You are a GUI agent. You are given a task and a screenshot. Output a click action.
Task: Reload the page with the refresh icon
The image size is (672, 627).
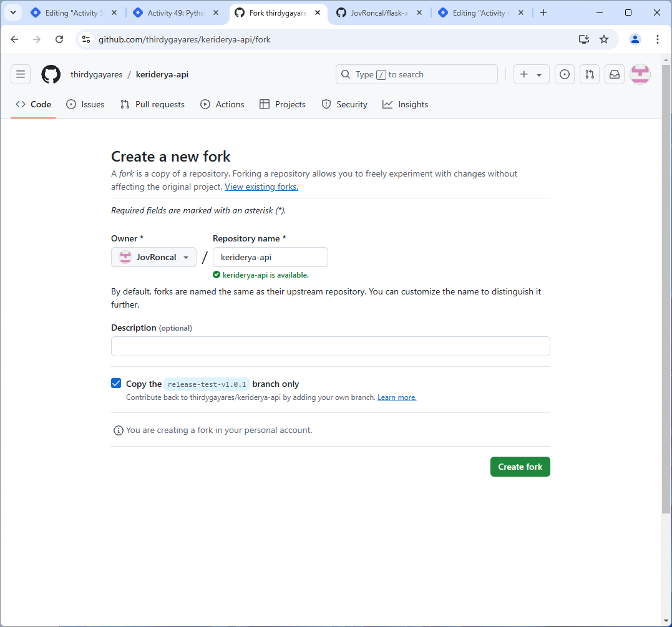[59, 39]
